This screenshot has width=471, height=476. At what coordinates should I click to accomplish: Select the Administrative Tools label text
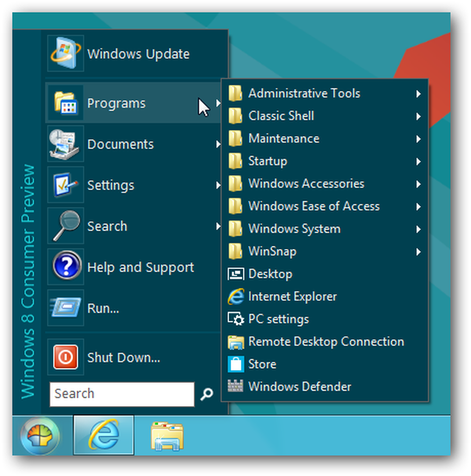click(x=304, y=93)
